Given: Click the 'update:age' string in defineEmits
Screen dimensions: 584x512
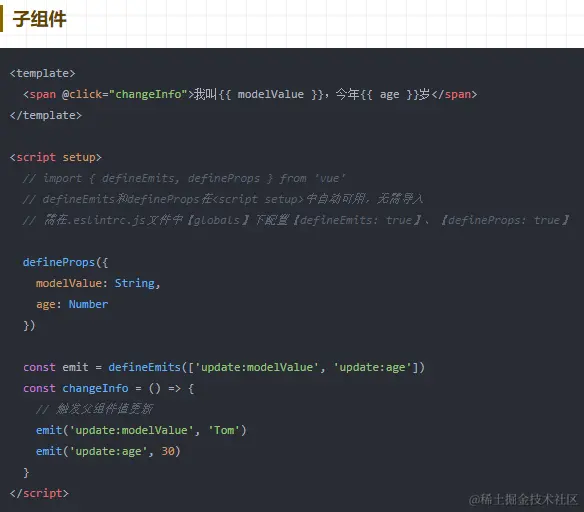Looking at the screenshot, I should 372,367.
